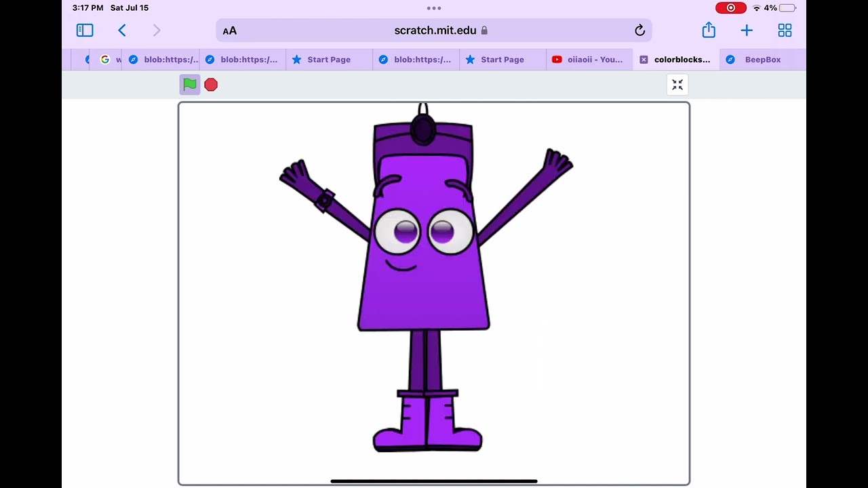This screenshot has height=488, width=868.
Task: Reload the scratch.mit.edu page
Action: pos(639,30)
